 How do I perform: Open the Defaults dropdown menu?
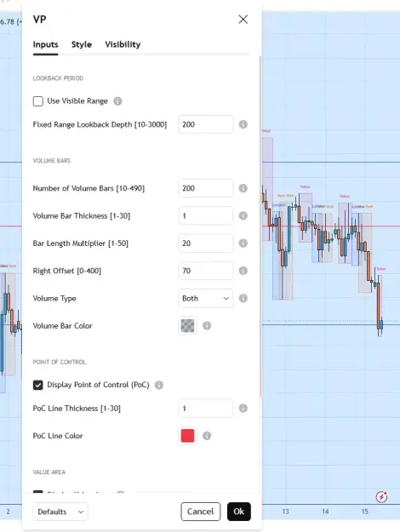pos(60,512)
